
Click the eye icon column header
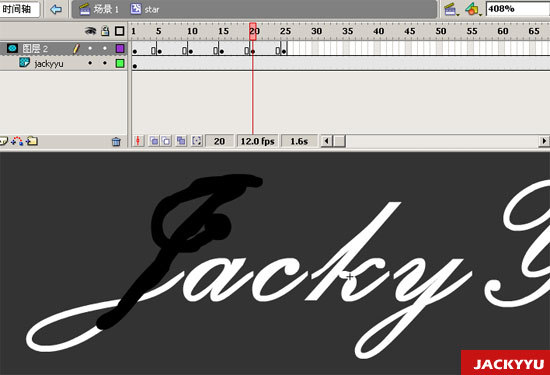tap(90, 31)
